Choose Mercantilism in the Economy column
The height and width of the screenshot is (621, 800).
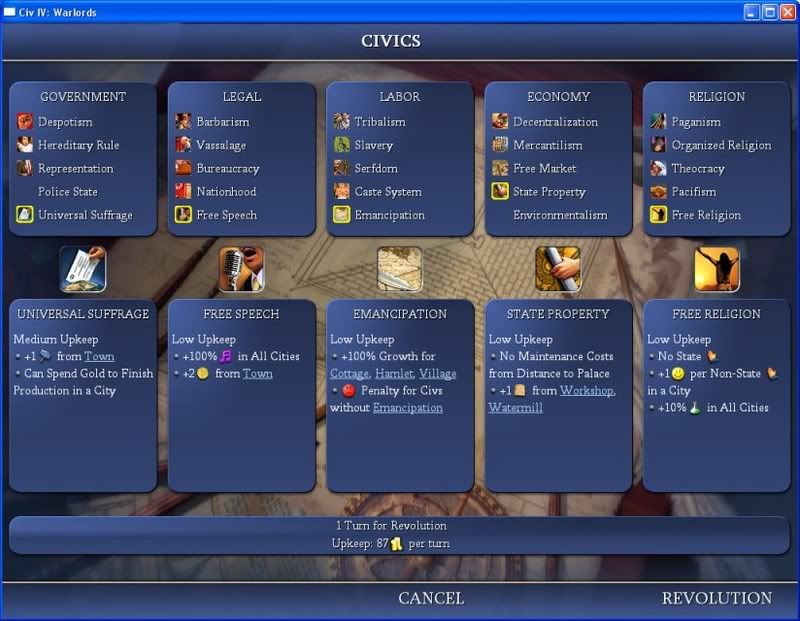click(x=547, y=145)
